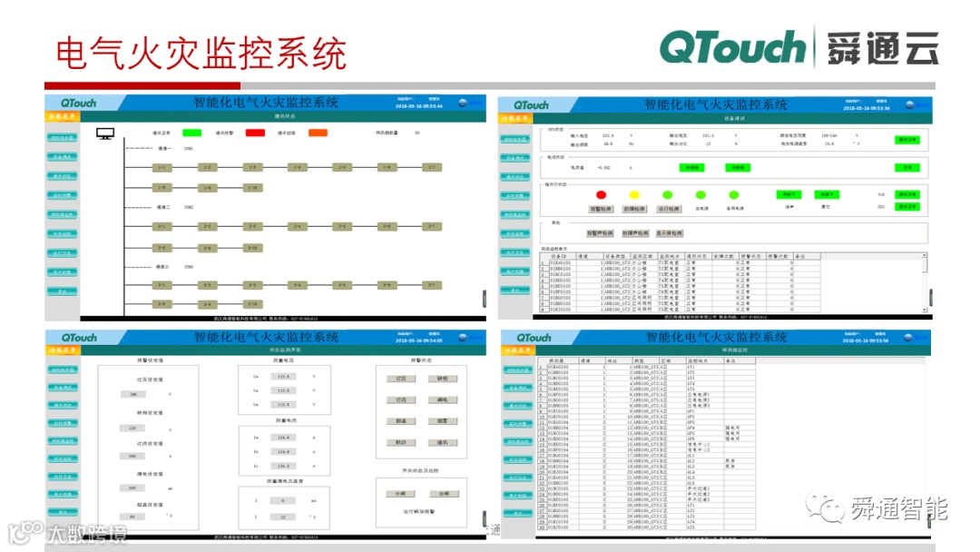Viewport: 980px width, 552px height.
Task: Click the green 通讯正常 legend swatch
Action: 191,133
